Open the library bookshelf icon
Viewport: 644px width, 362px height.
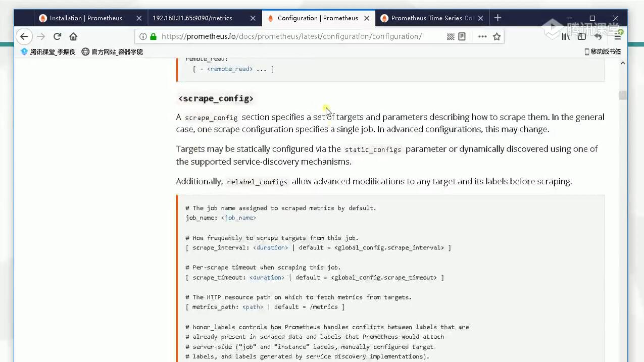pos(565,36)
